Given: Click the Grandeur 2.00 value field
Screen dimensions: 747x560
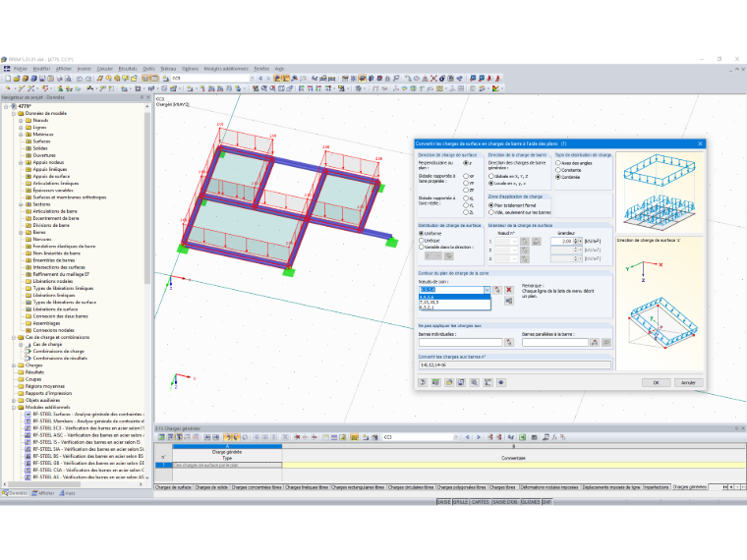Looking at the screenshot, I should coord(561,242).
